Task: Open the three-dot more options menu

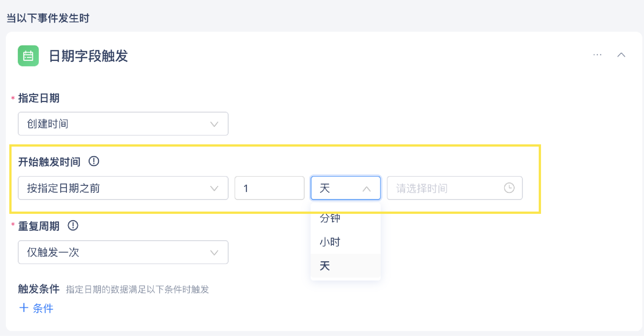Action: point(597,55)
